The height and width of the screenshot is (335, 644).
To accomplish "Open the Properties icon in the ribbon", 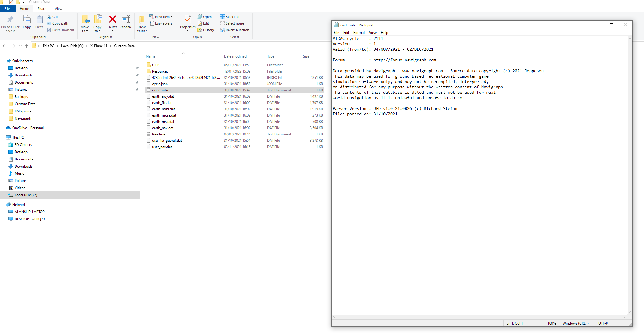I will (x=188, y=19).
